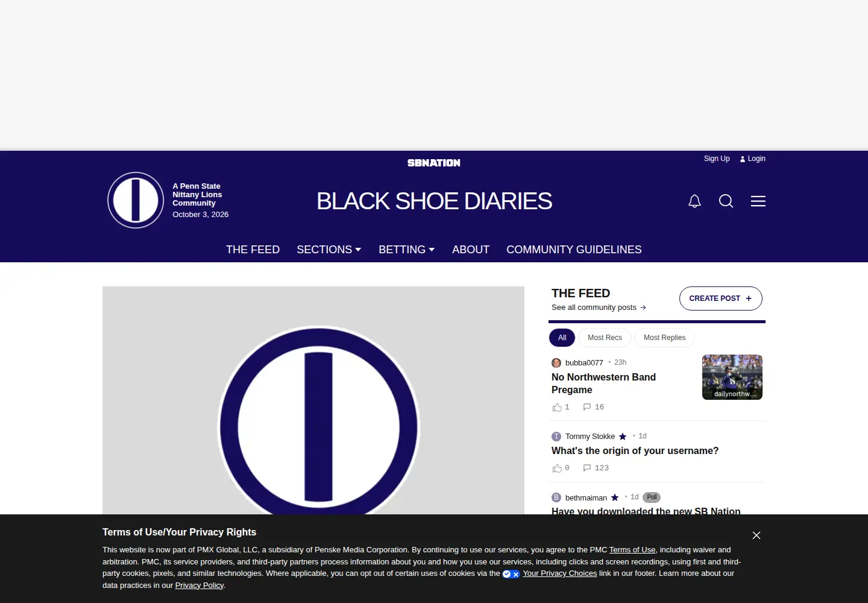Open See all community posts link
This screenshot has width=868, height=603.
point(599,308)
